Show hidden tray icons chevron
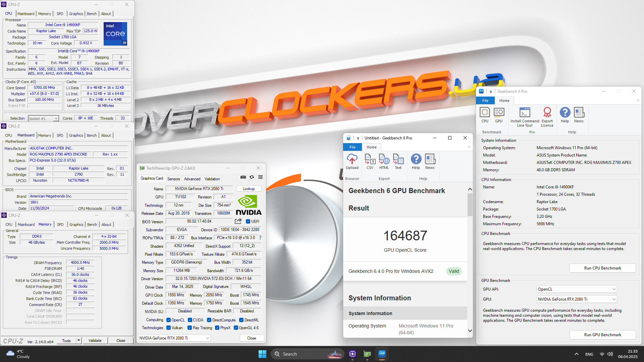This screenshot has width=644, height=362. (x=576, y=354)
